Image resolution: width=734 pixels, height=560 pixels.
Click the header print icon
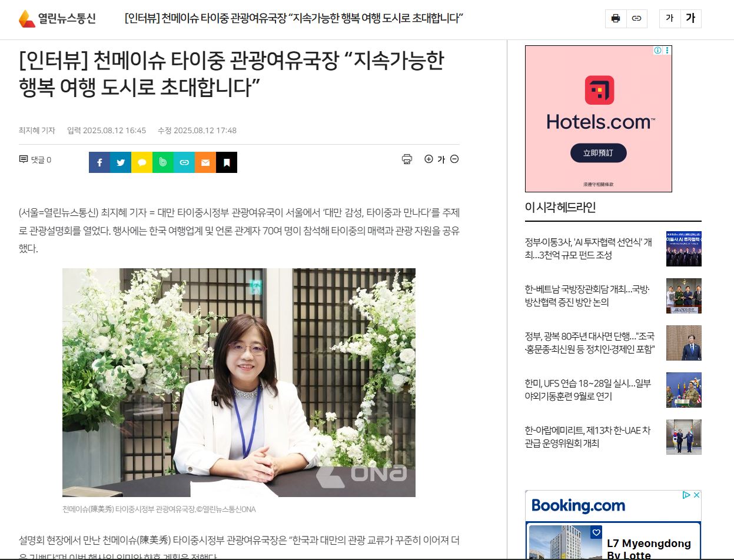tap(616, 18)
